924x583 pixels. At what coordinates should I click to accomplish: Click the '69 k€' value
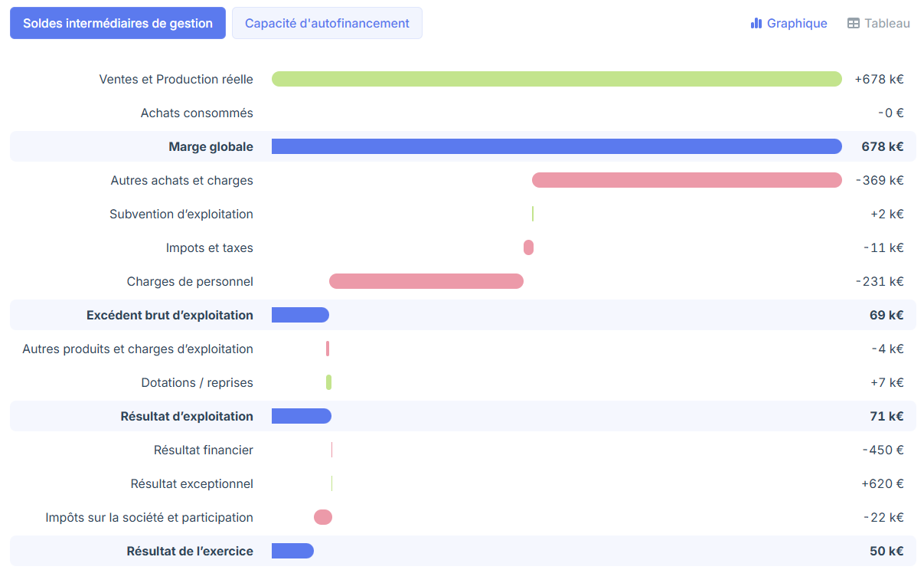pos(886,315)
